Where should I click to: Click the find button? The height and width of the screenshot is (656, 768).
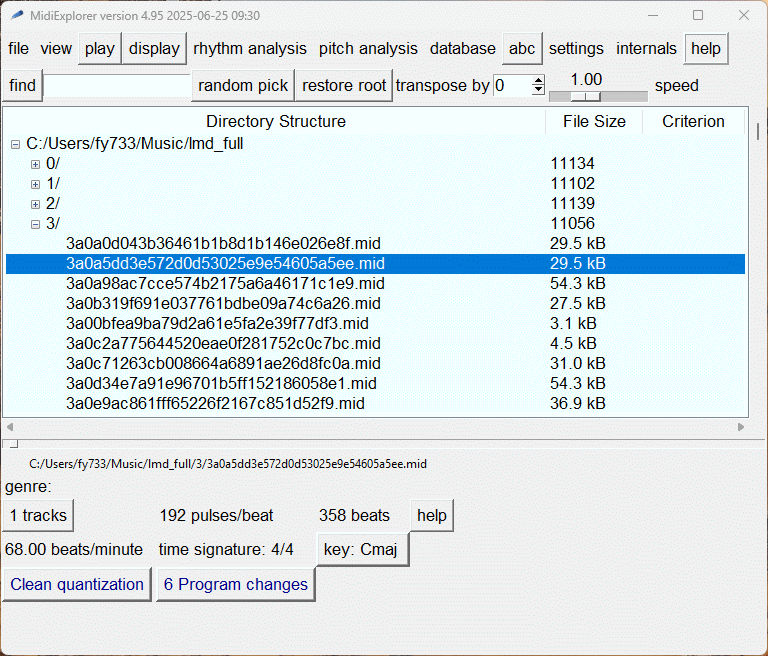coord(23,85)
